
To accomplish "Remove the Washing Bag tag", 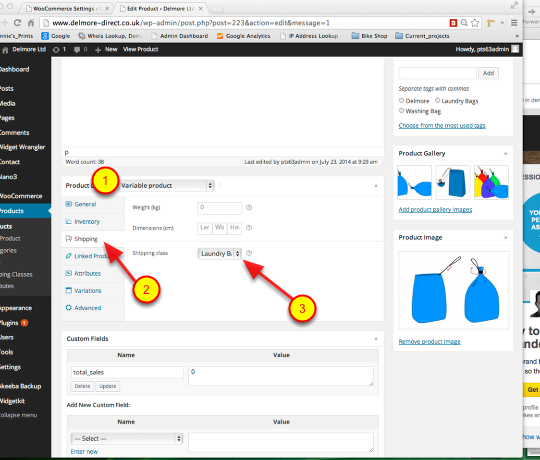I will tap(401, 111).
